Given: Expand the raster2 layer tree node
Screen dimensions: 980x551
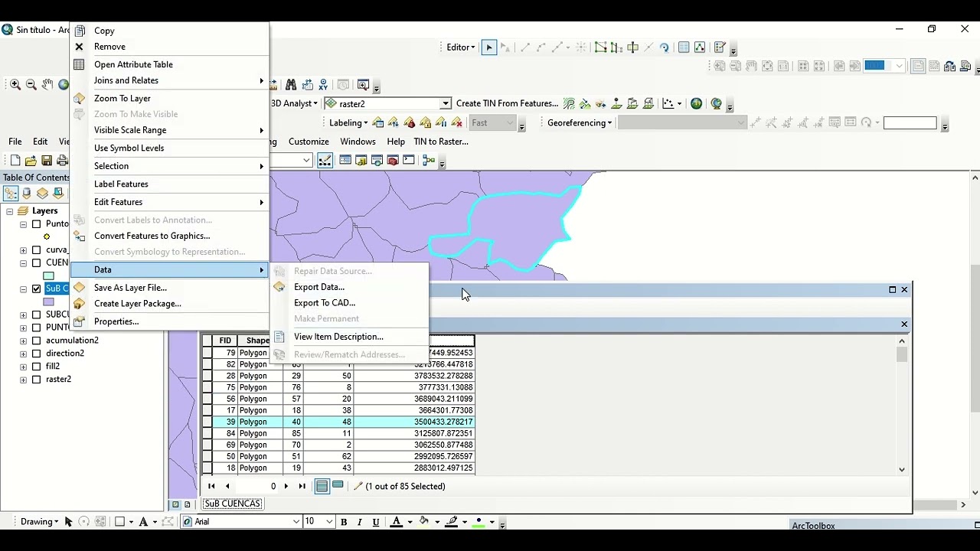Looking at the screenshot, I should coord(23,380).
